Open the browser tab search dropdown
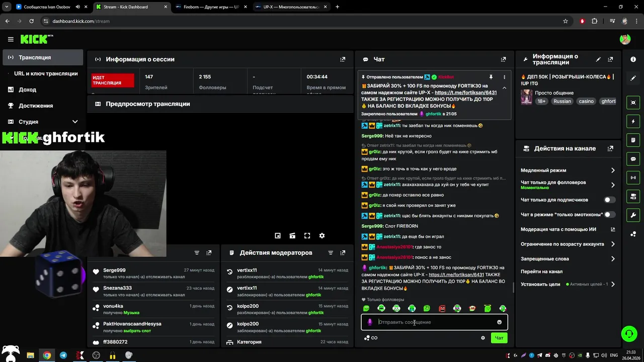The width and height of the screenshot is (644, 362). tap(7, 7)
